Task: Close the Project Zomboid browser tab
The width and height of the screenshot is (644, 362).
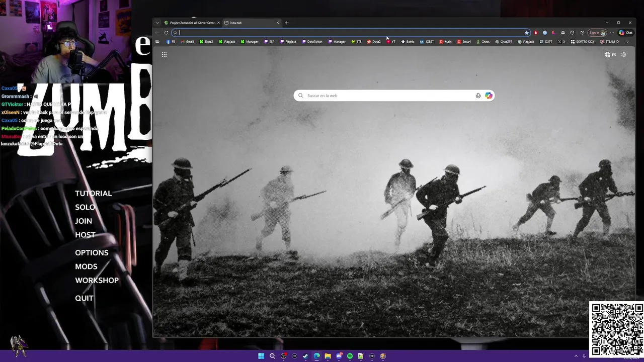Action: click(x=218, y=23)
